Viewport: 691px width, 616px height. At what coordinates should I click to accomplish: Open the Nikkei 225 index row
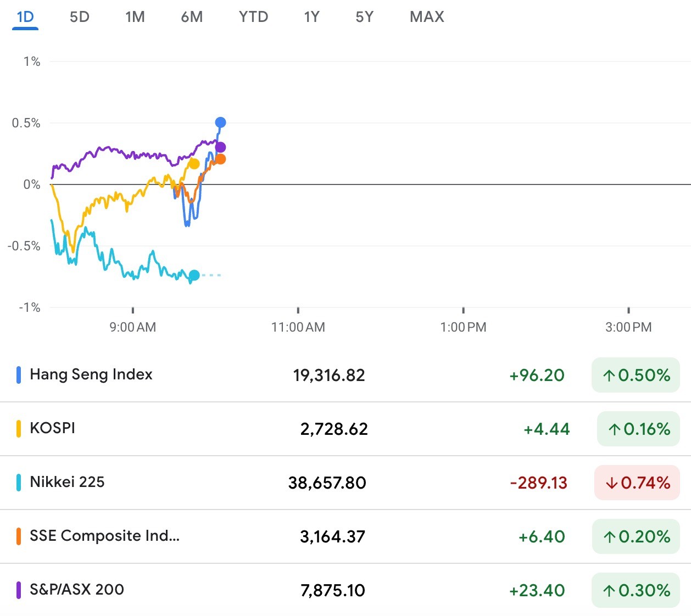click(x=345, y=483)
